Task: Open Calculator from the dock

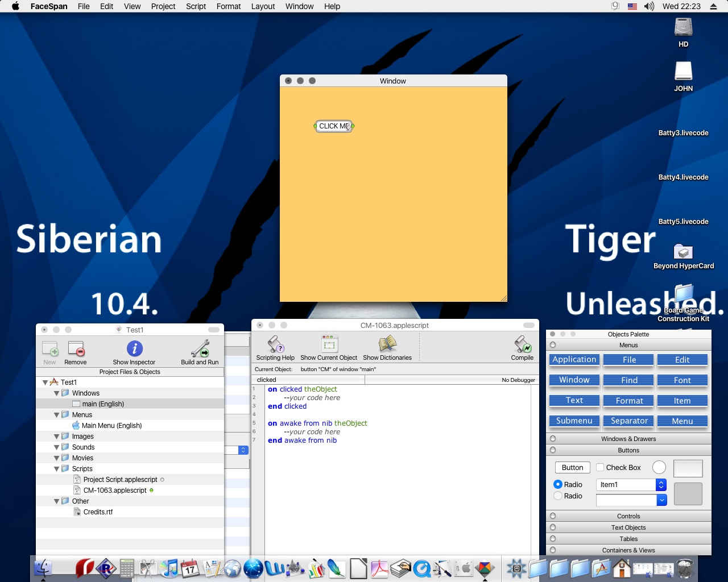Action: tap(127, 568)
